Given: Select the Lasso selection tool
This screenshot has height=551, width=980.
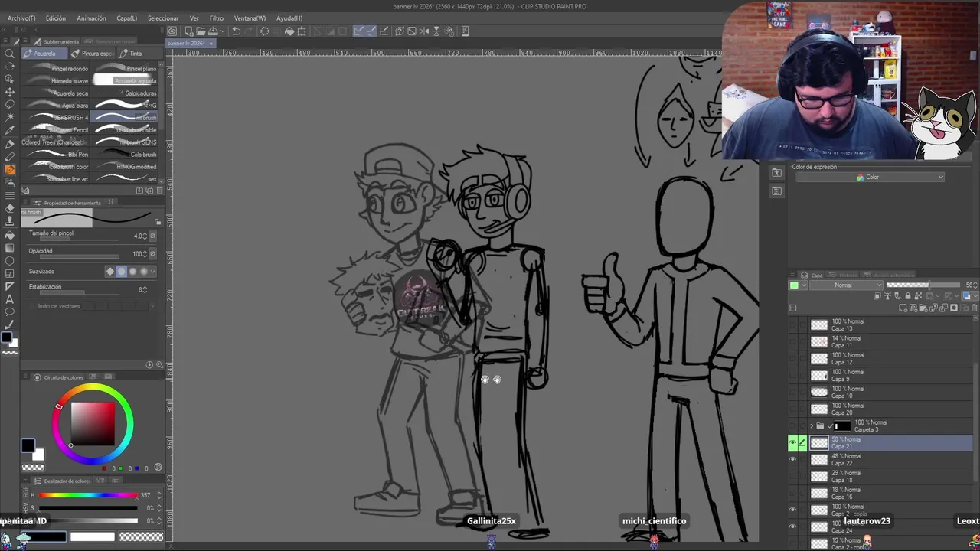Looking at the screenshot, I should [10, 104].
